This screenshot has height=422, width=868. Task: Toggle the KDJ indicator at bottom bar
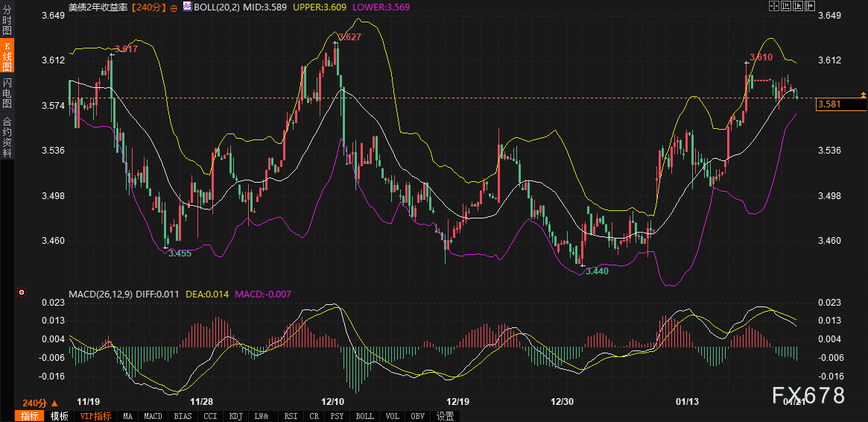(235, 416)
